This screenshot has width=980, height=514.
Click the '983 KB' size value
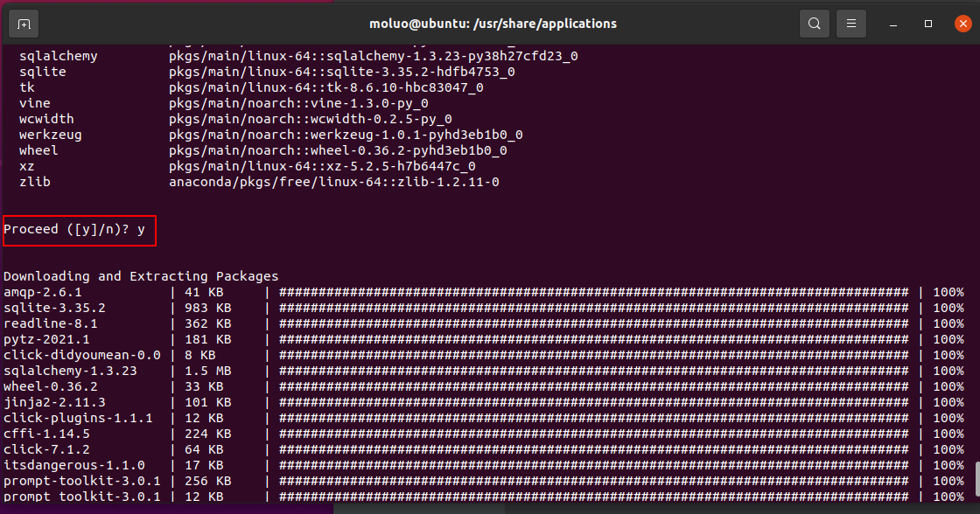pyautogui.click(x=208, y=308)
